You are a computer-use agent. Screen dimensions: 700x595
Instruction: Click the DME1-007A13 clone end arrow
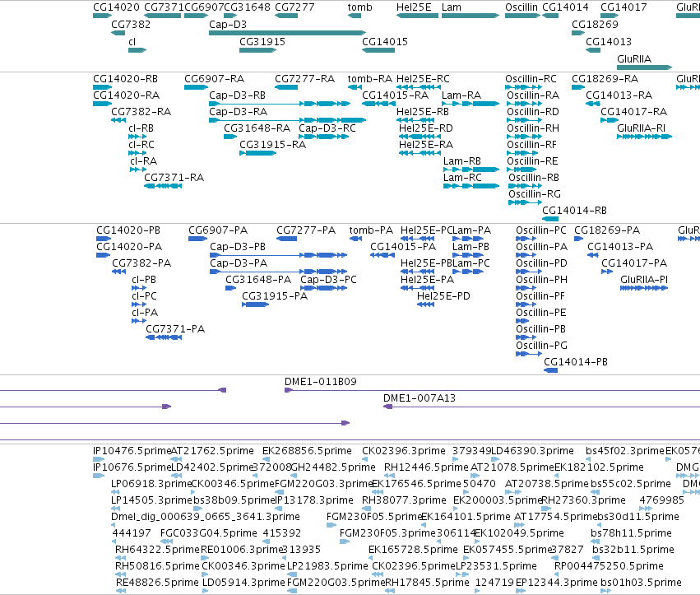click(388, 407)
